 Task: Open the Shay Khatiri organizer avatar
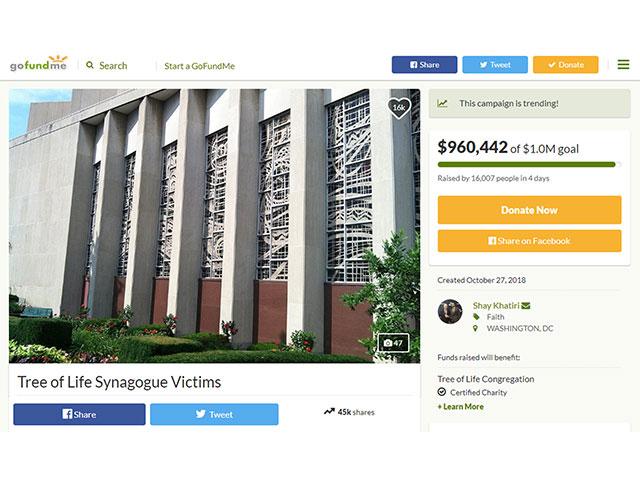(x=450, y=311)
